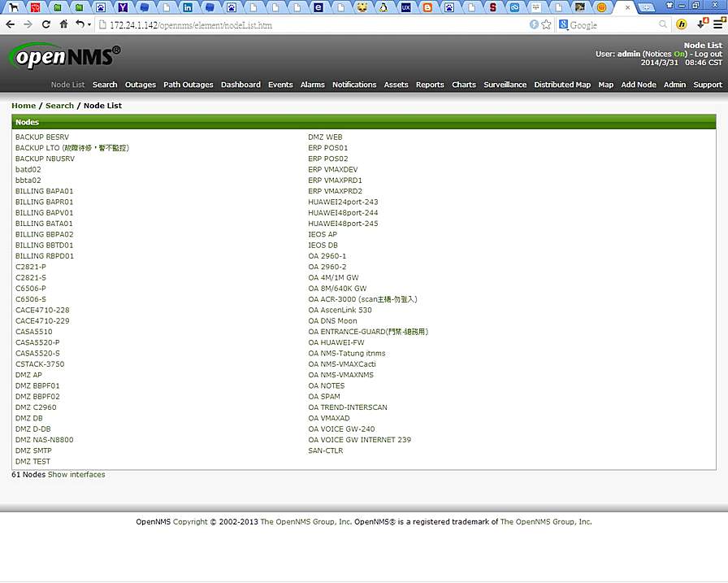Open node DMZ WEB
The width and height of the screenshot is (728, 583).
325,137
